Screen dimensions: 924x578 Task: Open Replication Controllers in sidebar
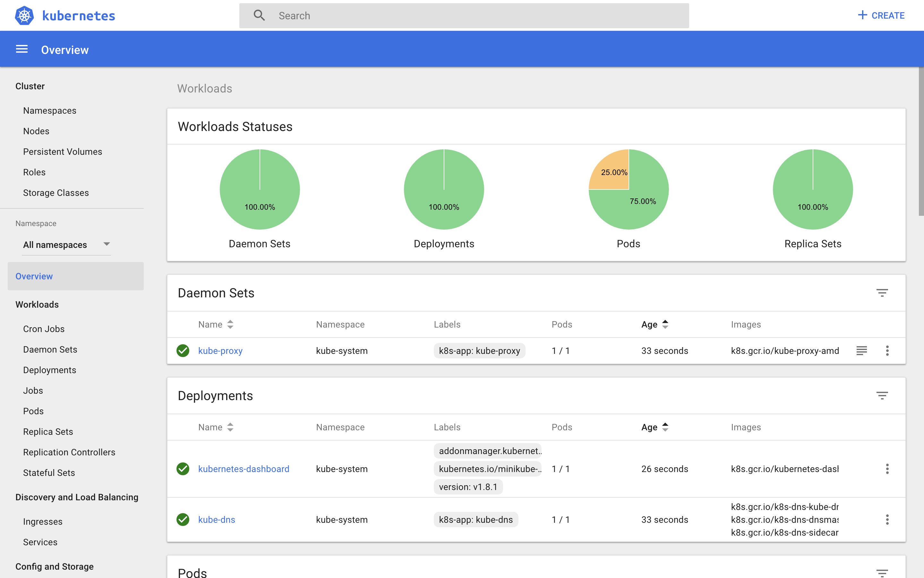click(x=69, y=452)
